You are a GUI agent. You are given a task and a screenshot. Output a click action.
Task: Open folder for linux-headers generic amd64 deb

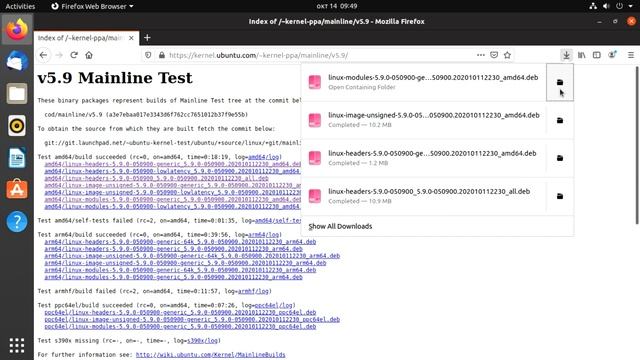pyautogui.click(x=560, y=158)
